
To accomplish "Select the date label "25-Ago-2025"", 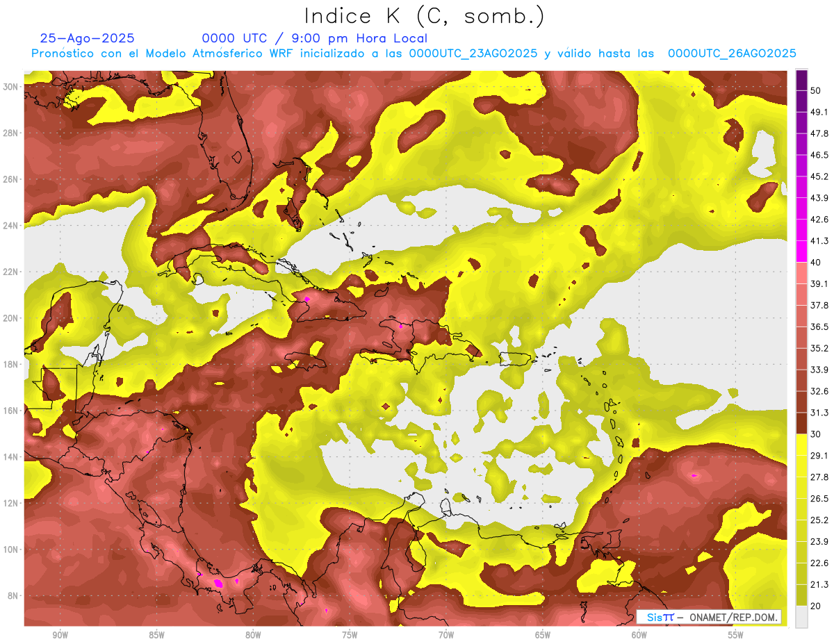I will tap(87, 38).
